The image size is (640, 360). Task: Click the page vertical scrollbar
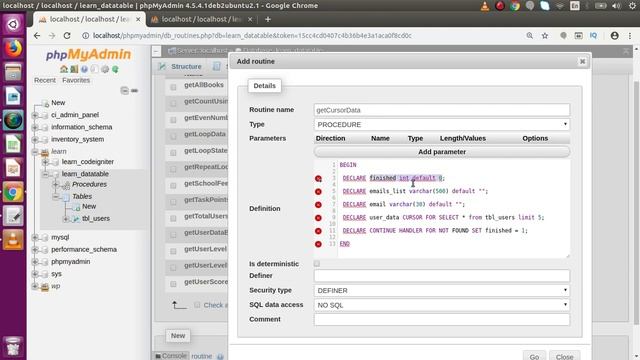(636, 202)
